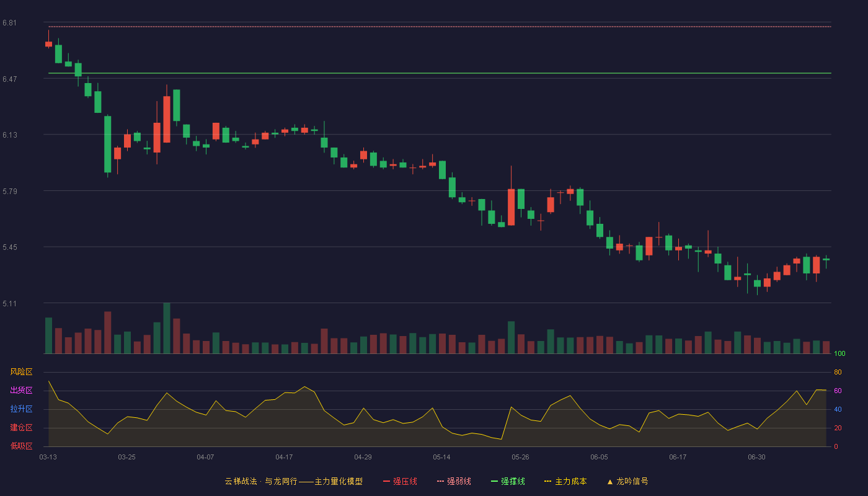Toggle the 强撑线 legend series
868x496 pixels.
point(508,481)
